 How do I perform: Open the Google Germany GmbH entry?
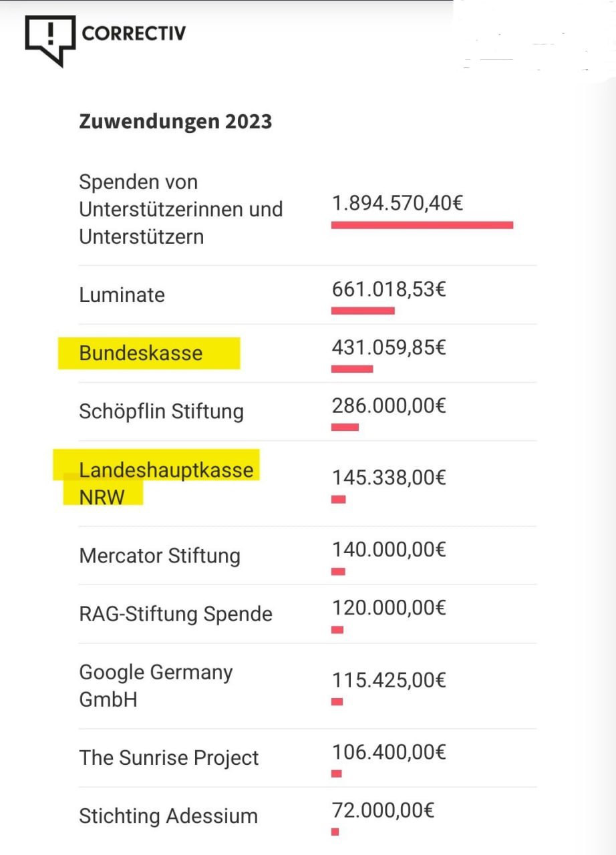[156, 685]
